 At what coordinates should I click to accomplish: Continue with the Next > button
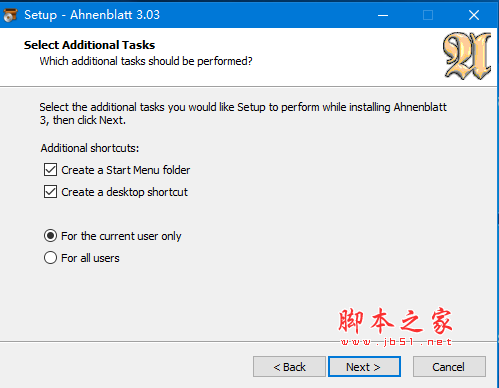[364, 367]
